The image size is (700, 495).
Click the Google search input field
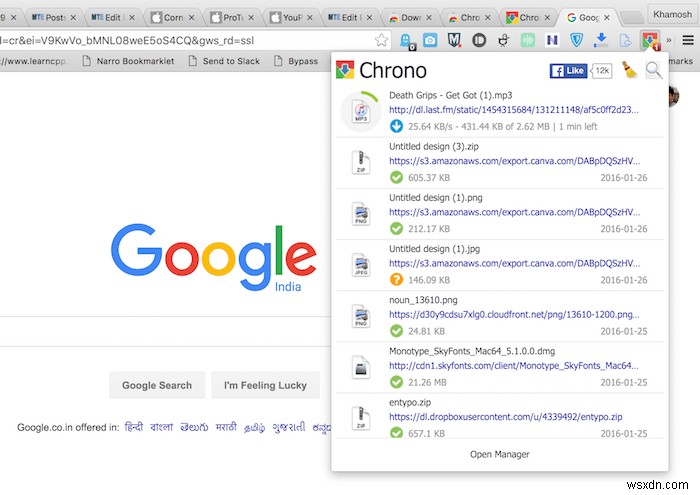tap(165, 331)
